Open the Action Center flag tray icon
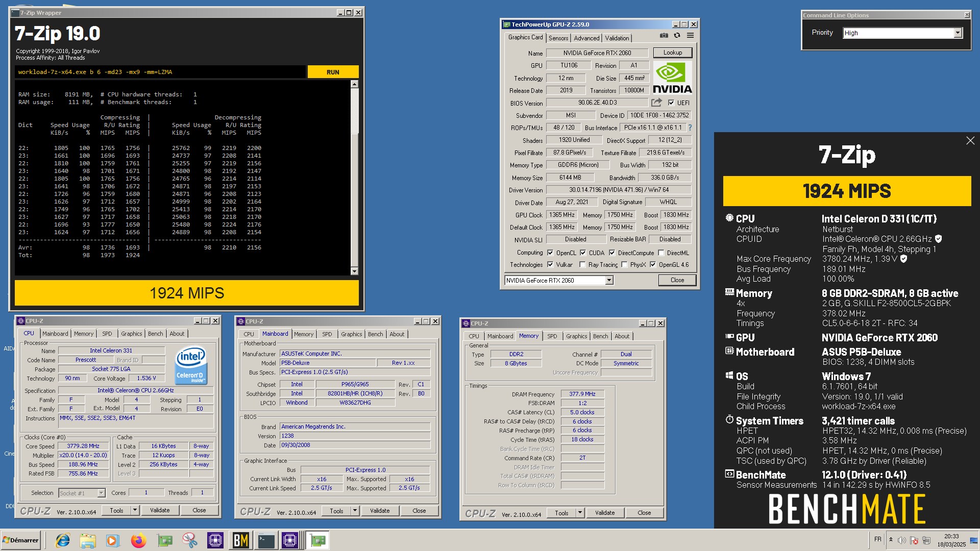This screenshot has height=551, width=980. pyautogui.click(x=914, y=540)
